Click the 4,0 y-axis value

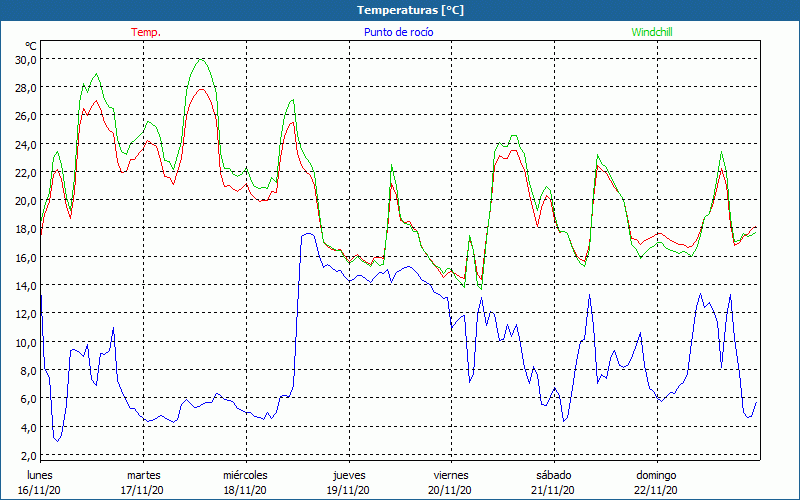point(28,427)
